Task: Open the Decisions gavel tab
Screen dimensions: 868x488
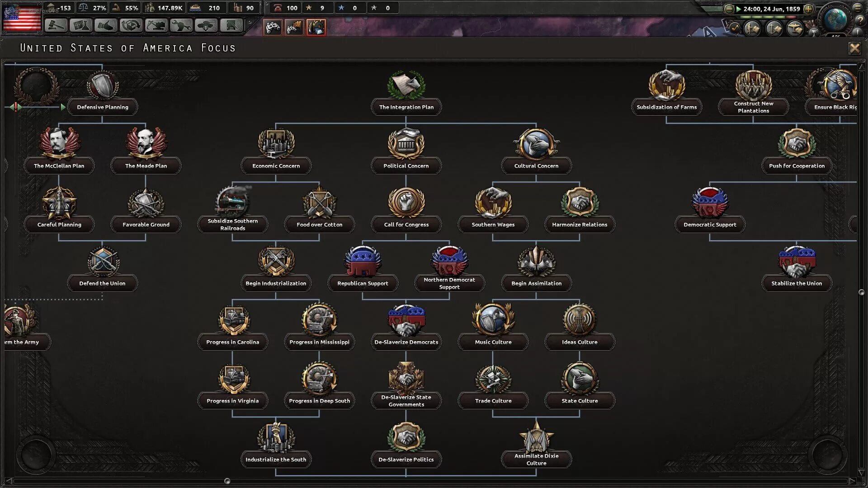Action: click(x=56, y=26)
